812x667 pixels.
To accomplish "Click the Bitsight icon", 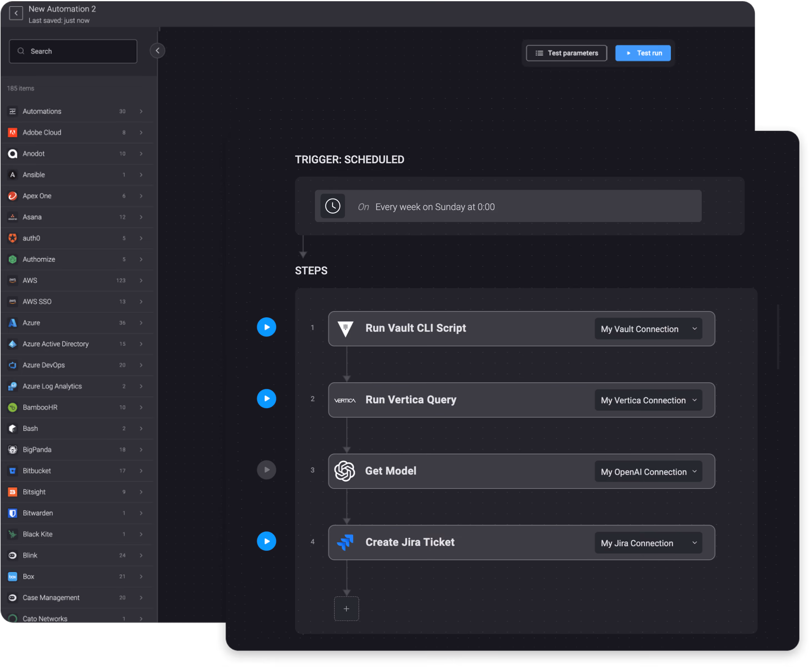I will coord(13,492).
